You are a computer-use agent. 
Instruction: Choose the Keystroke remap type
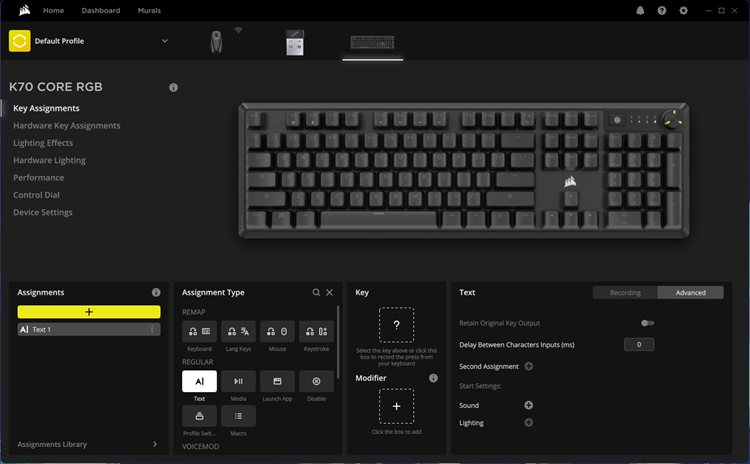[316, 331]
